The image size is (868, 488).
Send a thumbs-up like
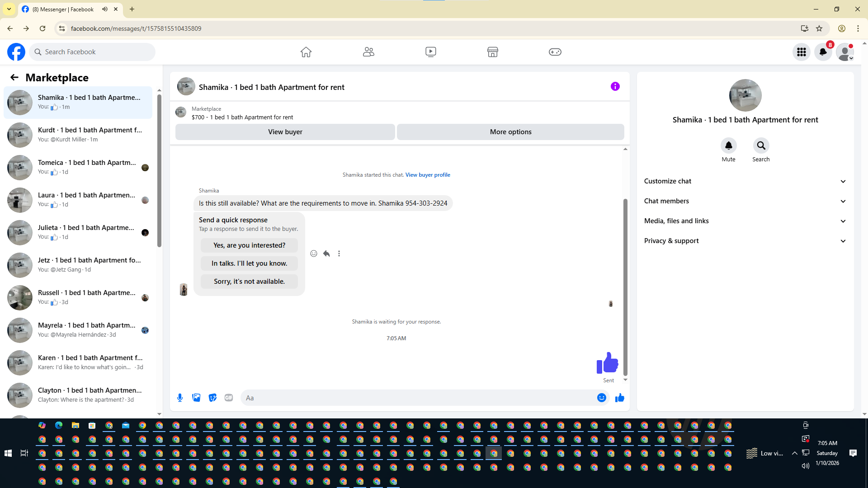[619, 398]
